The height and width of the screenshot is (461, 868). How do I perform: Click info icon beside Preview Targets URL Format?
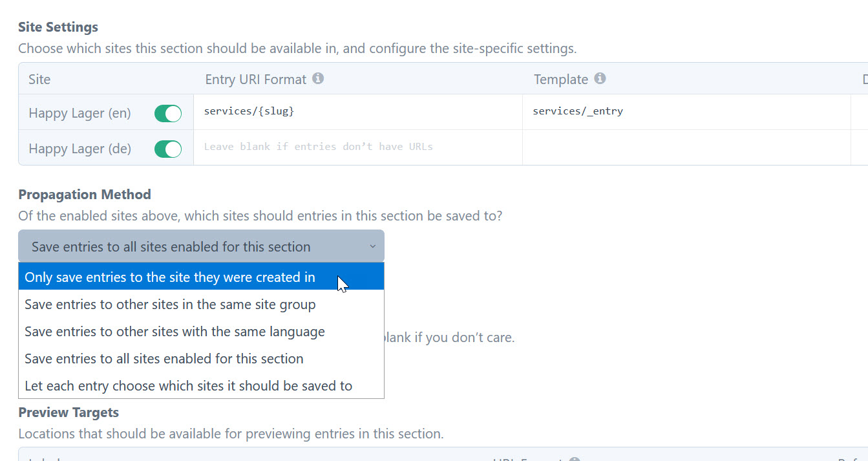[x=573, y=459]
